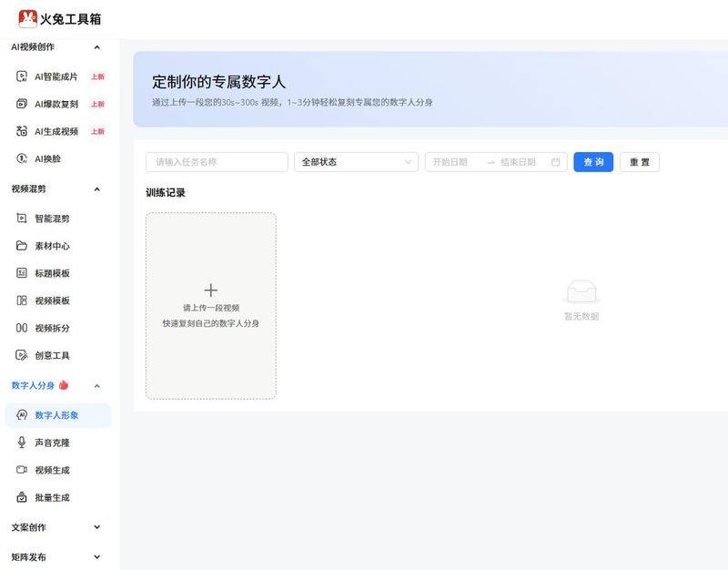
Task: Select 视频生成 in the sidebar
Action: tap(58, 470)
